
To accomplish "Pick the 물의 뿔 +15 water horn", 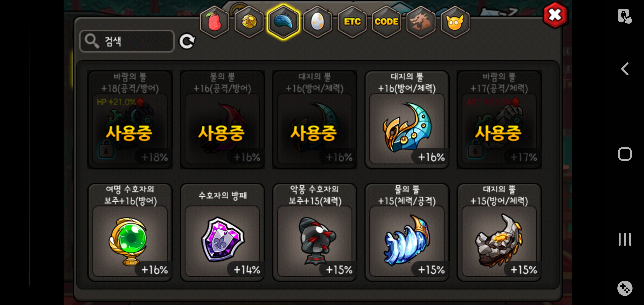I will [x=407, y=232].
